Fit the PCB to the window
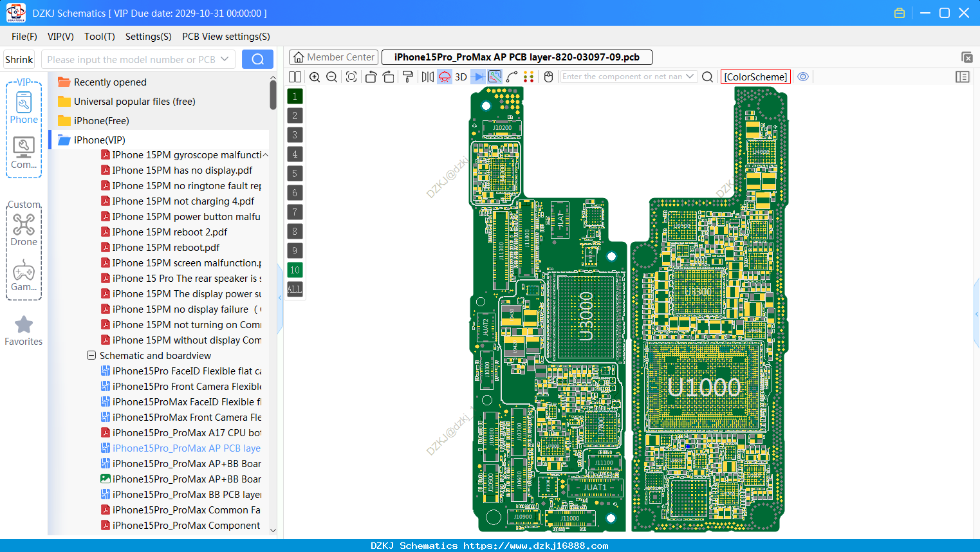This screenshot has width=980, height=552. pos(351,77)
